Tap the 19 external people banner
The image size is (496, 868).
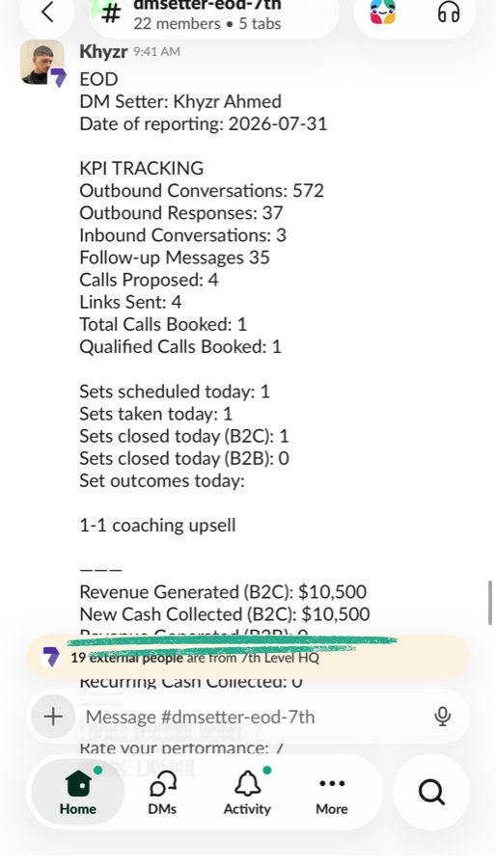point(247,657)
